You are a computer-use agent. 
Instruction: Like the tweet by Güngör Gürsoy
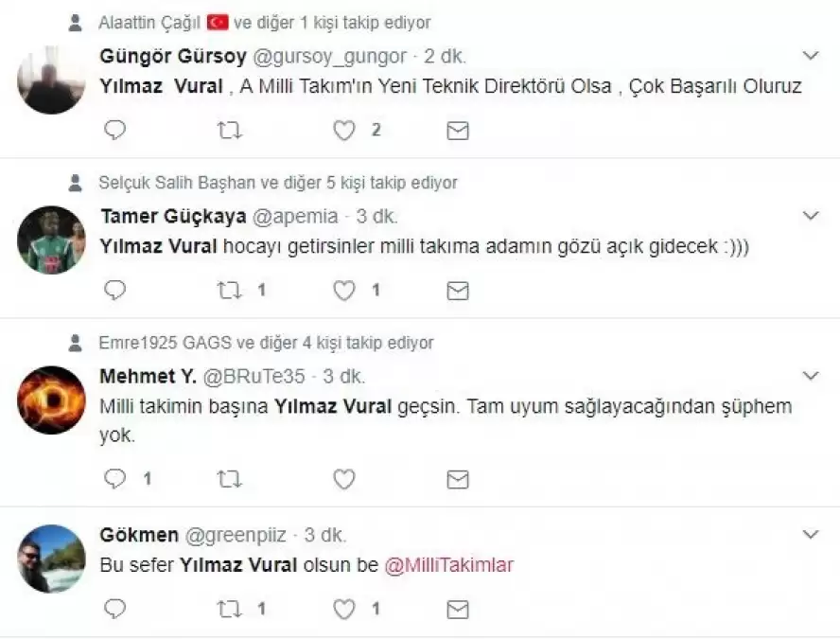pyautogui.click(x=344, y=131)
